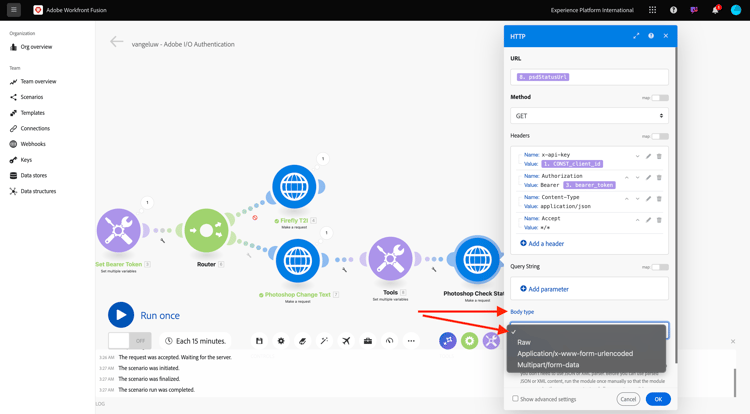Click the Cancel button
This screenshot has height=414, width=750.
pos(628,399)
